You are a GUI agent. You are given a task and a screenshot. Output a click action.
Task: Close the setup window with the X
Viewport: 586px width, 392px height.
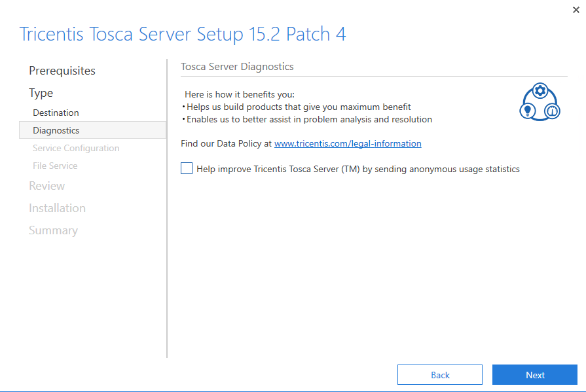[576, 10]
